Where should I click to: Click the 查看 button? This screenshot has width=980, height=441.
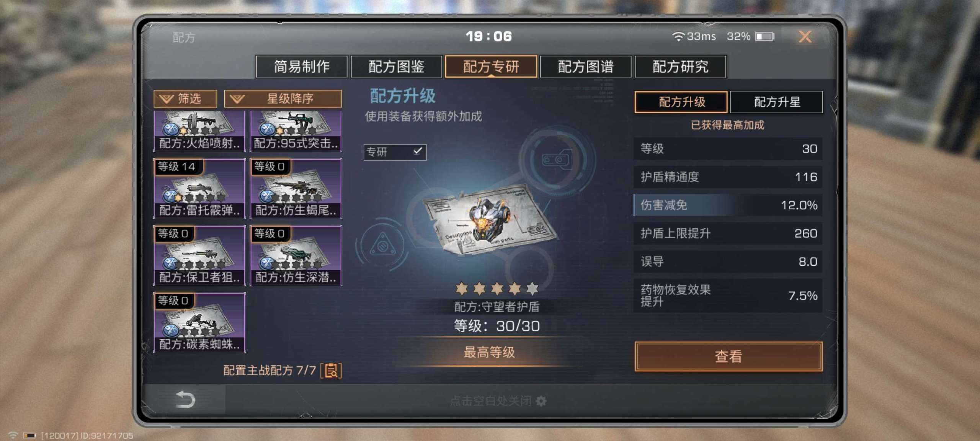click(728, 356)
